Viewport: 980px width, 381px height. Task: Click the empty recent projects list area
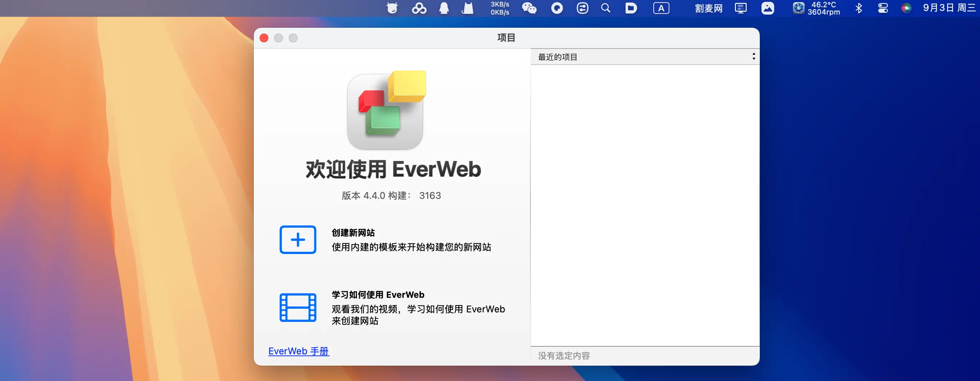point(645,205)
